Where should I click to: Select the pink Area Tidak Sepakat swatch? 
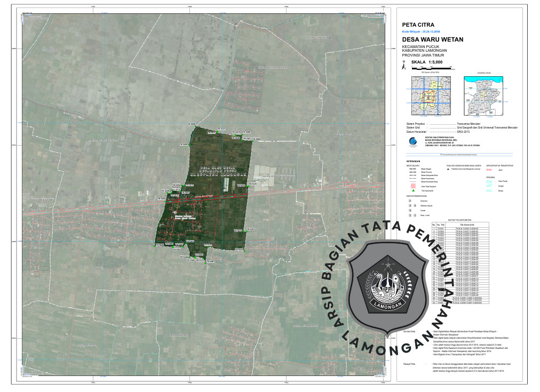[413, 185]
